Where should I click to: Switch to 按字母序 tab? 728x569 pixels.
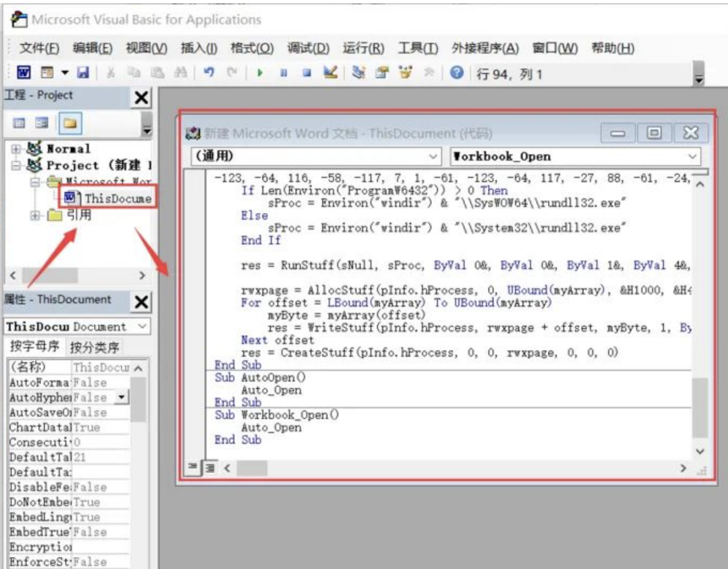pos(35,346)
